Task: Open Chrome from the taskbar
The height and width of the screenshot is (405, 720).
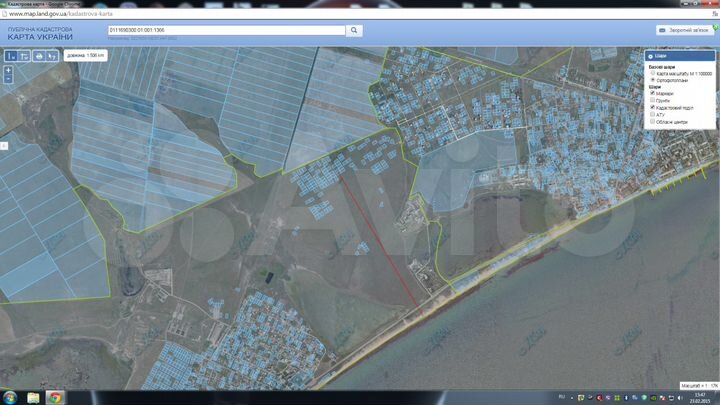Action: (x=55, y=397)
